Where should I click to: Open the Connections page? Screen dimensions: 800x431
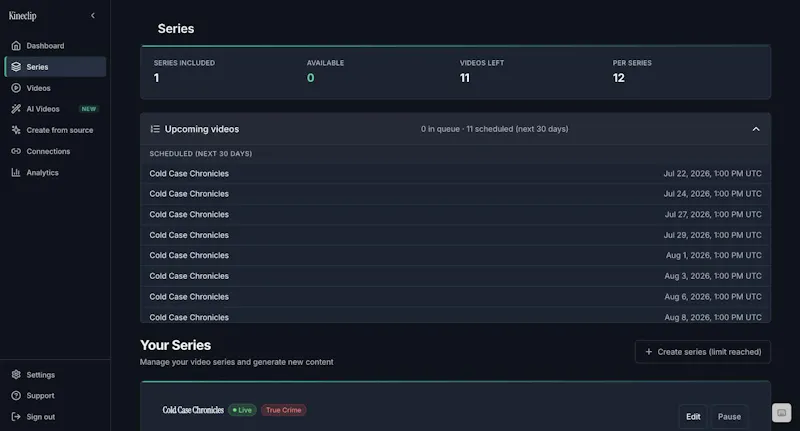tap(56, 151)
